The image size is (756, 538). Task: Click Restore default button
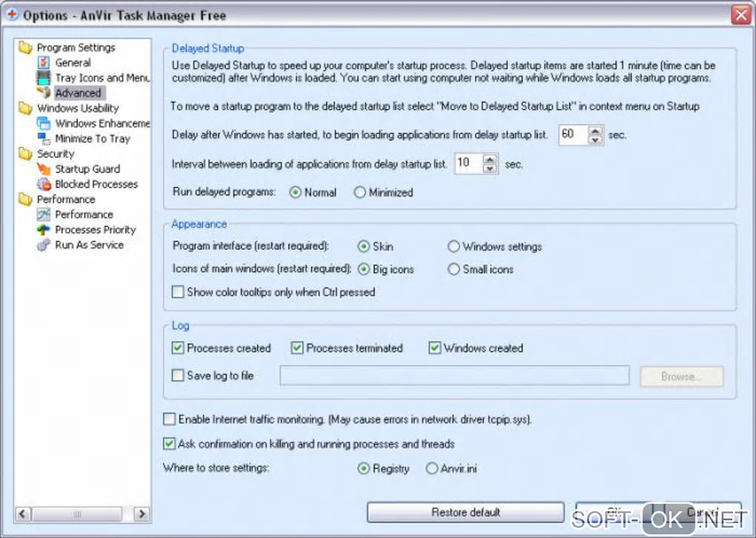(465, 513)
